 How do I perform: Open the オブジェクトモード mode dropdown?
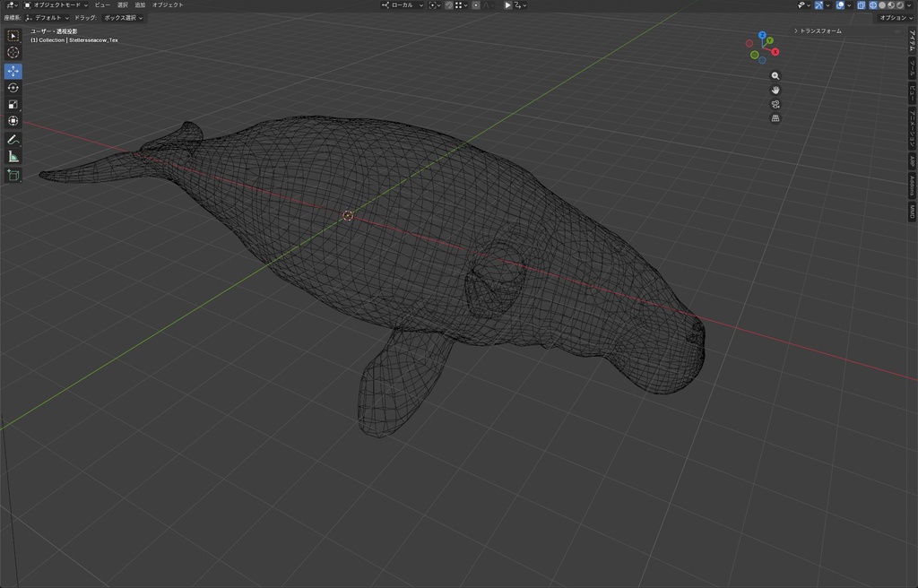click(x=56, y=4)
